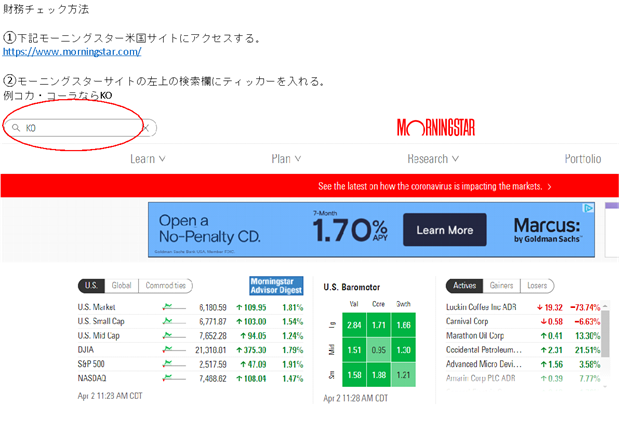
Task: Click the NASDAQ sparkline chart
Action: pos(174,378)
